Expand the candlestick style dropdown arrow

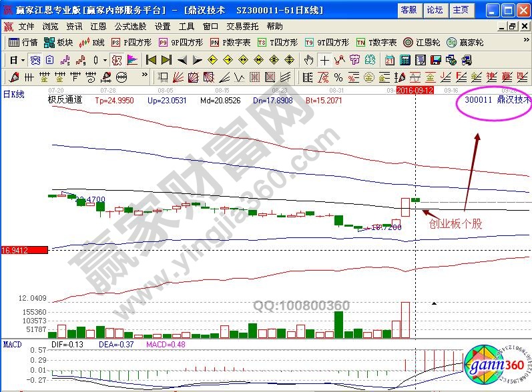pos(104,59)
